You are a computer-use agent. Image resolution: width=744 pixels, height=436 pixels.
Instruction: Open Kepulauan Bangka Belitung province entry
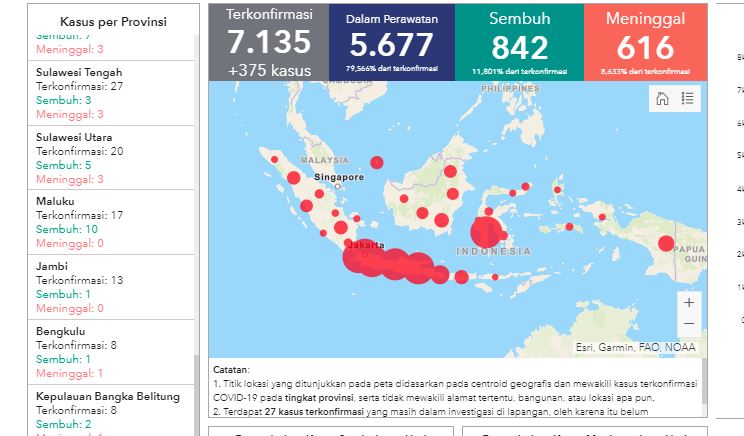pos(108,396)
